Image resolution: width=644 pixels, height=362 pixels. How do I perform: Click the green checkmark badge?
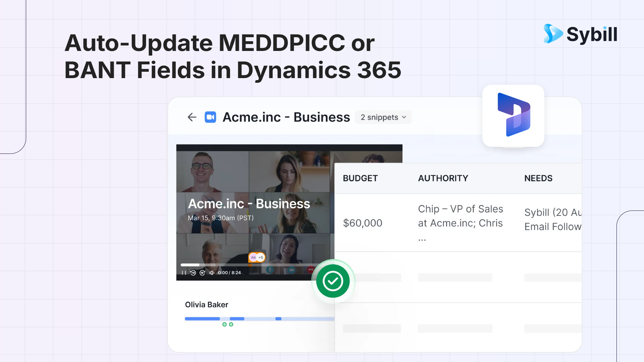[333, 281]
